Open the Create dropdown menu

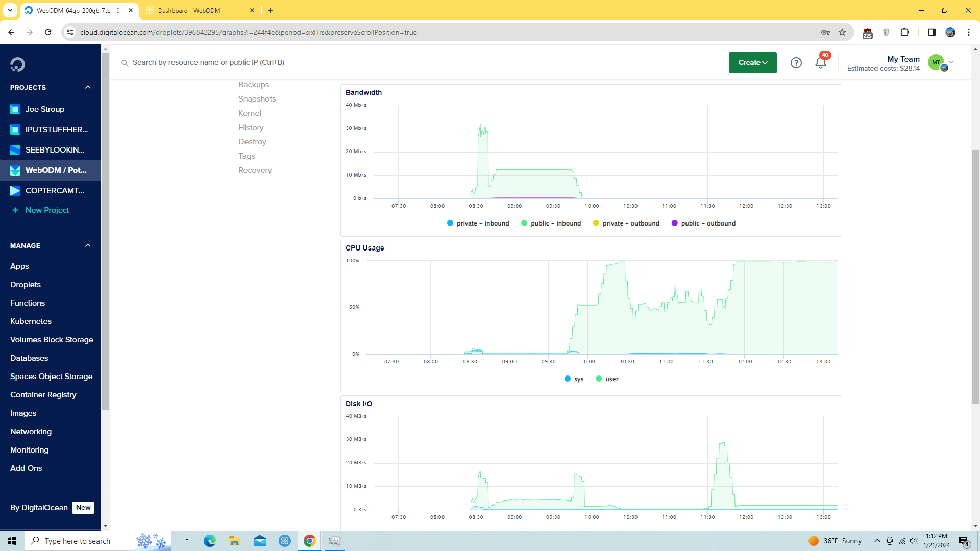coord(752,62)
